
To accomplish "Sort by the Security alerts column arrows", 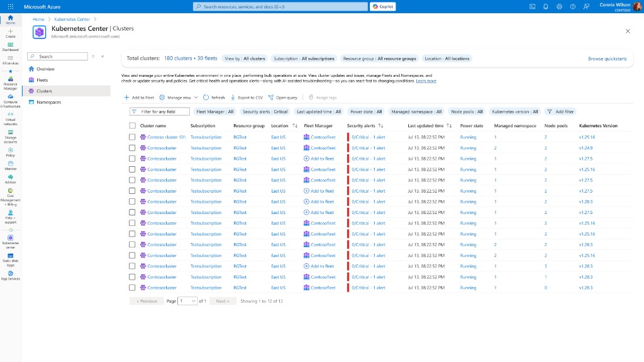I will point(380,126).
